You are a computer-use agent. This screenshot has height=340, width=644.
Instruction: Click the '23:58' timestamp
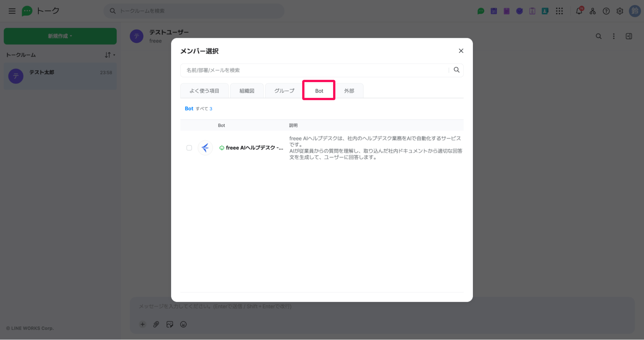(x=106, y=72)
